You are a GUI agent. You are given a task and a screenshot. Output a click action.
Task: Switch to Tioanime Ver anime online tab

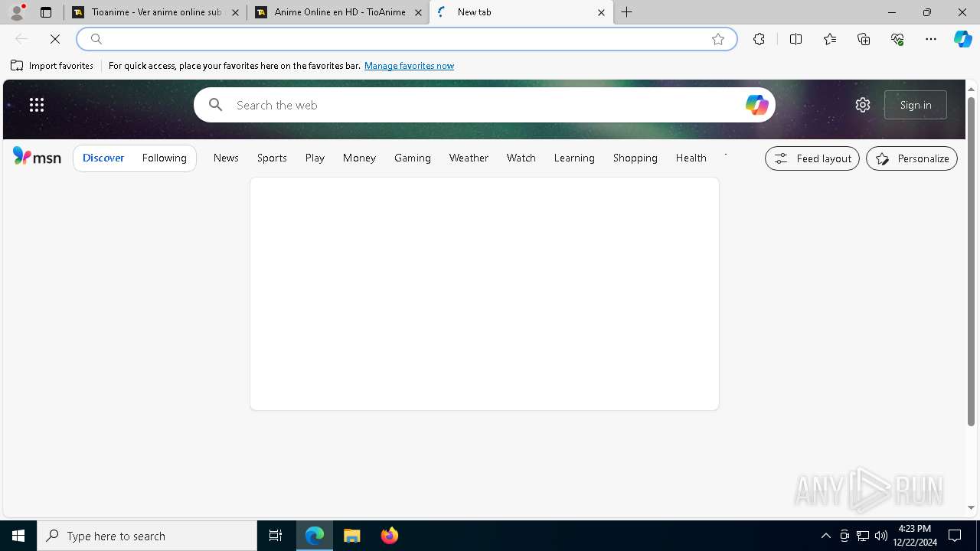click(155, 12)
